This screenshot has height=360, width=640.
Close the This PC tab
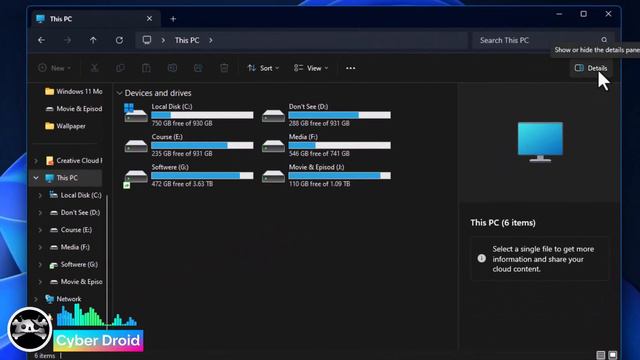pyautogui.click(x=149, y=19)
